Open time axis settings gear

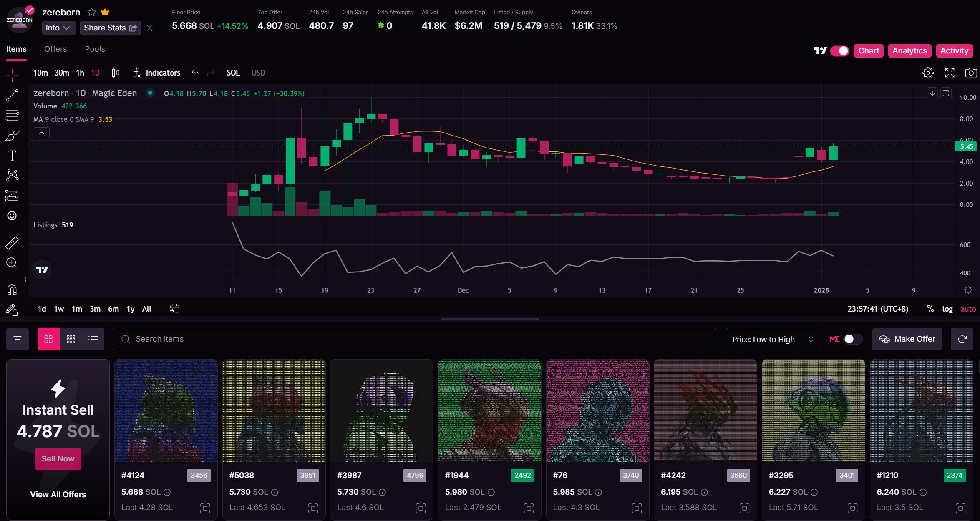[968, 290]
